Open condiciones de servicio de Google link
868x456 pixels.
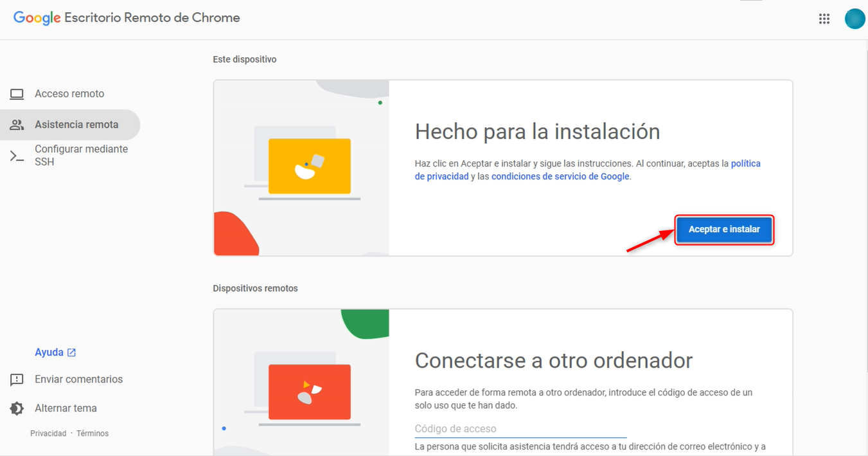point(560,176)
